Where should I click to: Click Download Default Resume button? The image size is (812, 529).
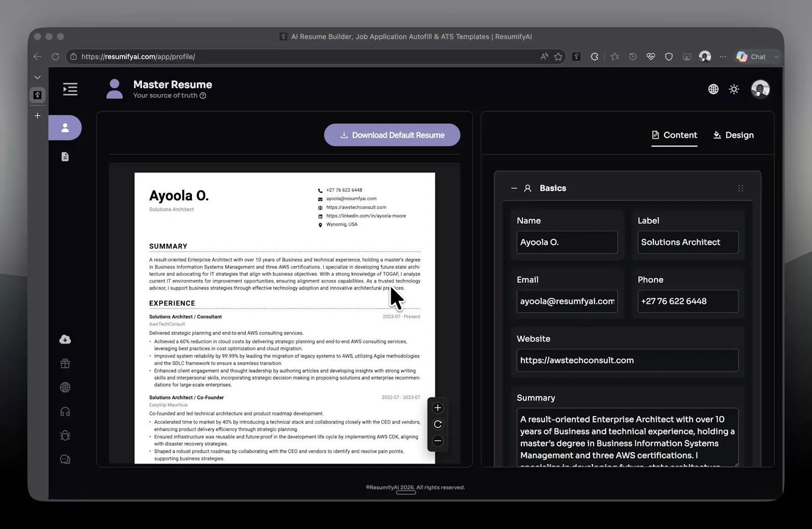click(392, 135)
